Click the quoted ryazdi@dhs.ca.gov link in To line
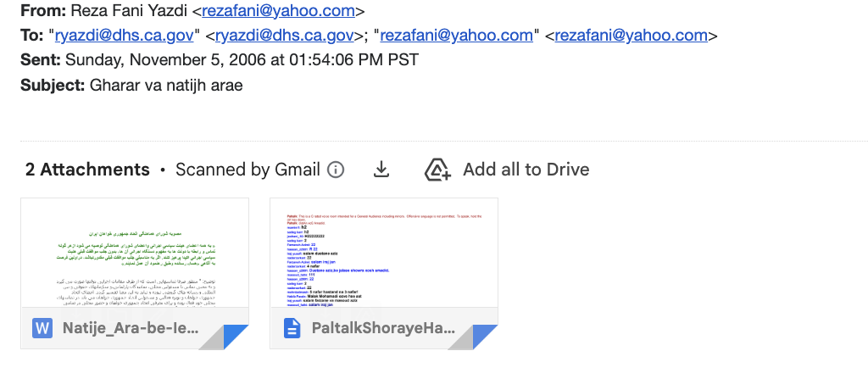Screen dimensions: 868x390 click(x=126, y=36)
